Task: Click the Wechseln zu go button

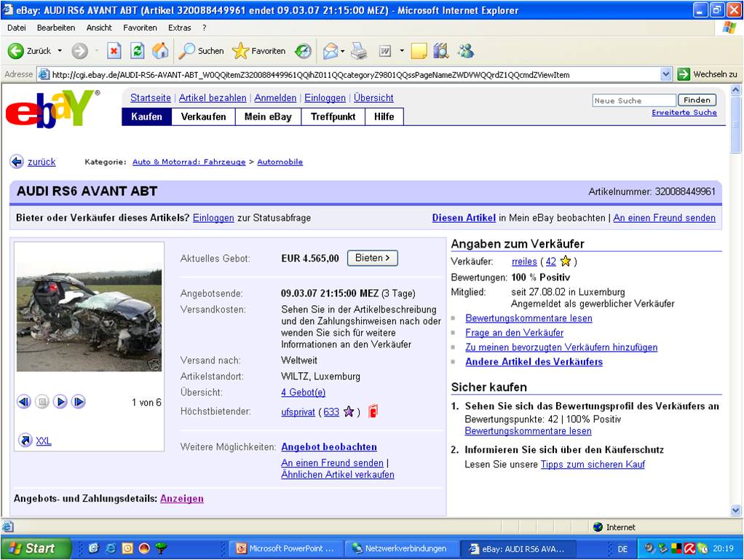Action: tap(708, 74)
